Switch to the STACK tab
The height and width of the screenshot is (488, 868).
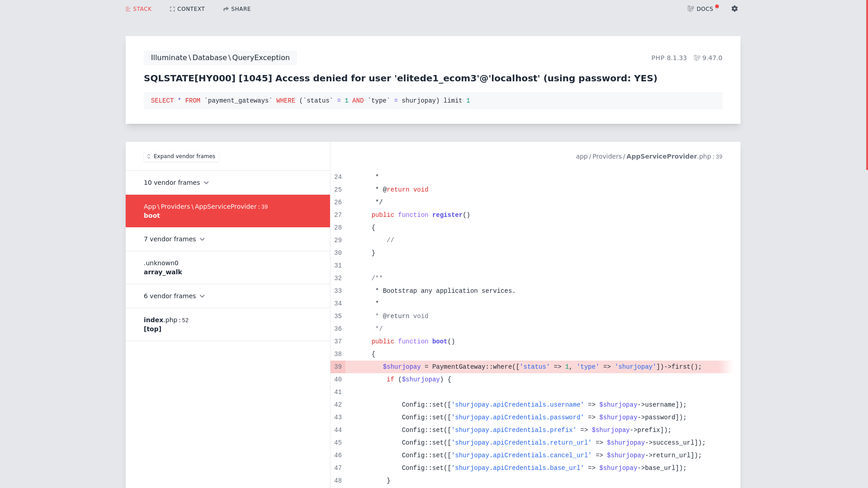139,9
